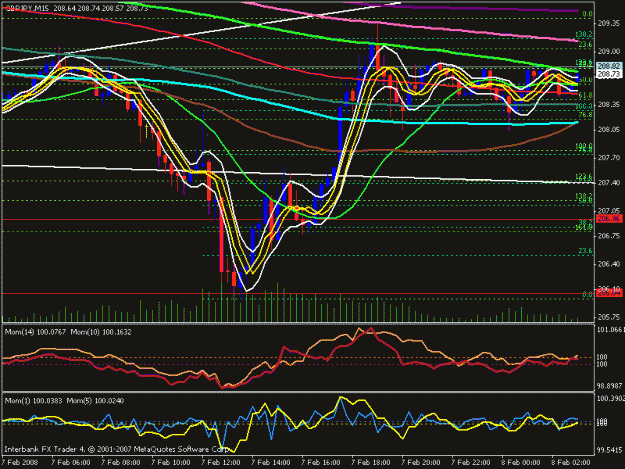Click the Mom(14) 100.0767 indicator label

[36, 332]
